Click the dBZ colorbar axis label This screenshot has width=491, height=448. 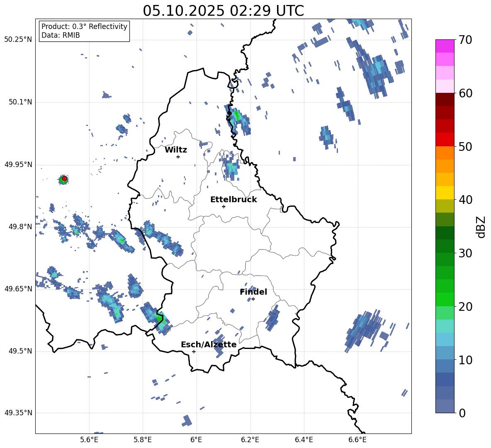pos(481,227)
